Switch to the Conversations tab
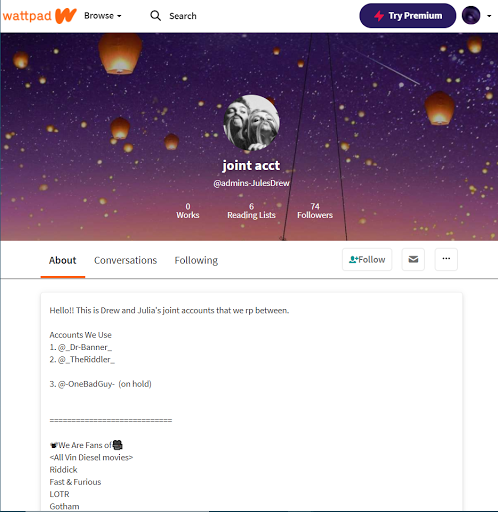 pos(125,260)
